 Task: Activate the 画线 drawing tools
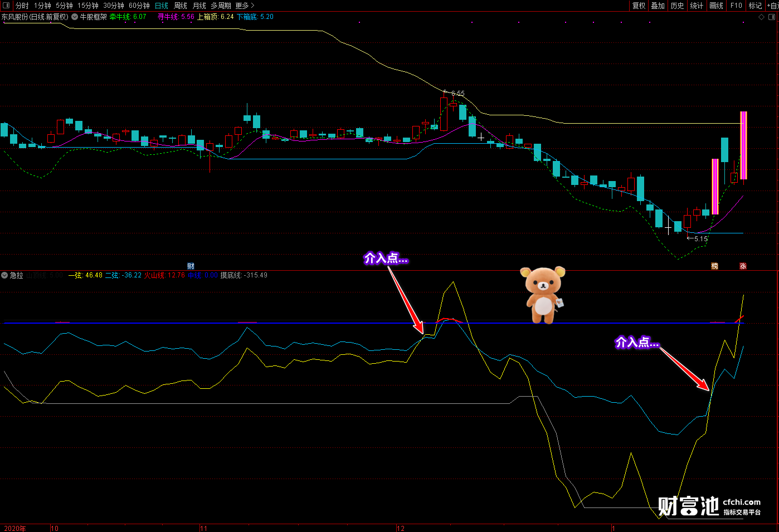[x=717, y=6]
